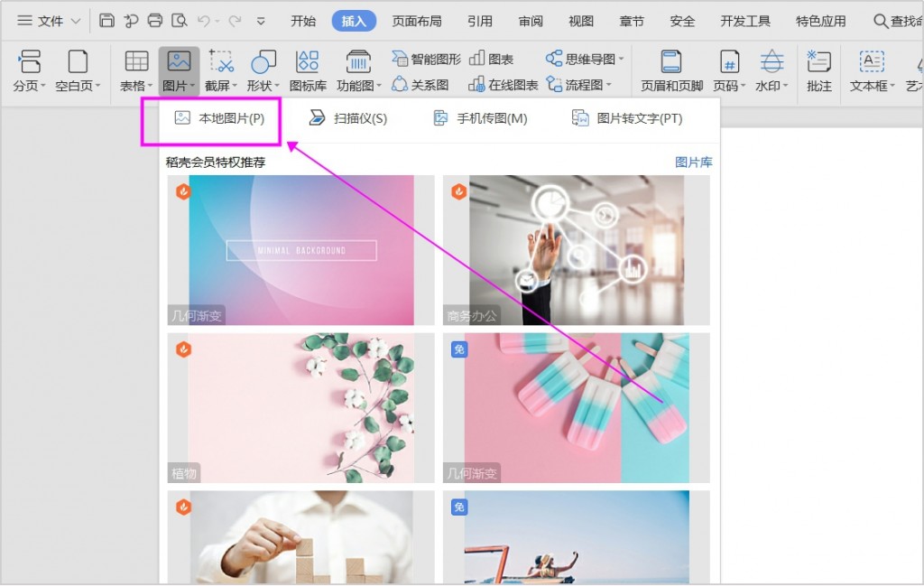Open the 安全 security tab
924x586 pixels.
(682, 22)
